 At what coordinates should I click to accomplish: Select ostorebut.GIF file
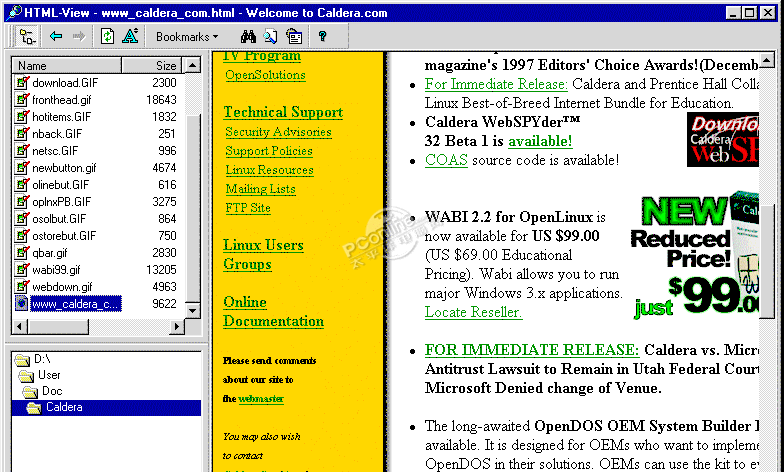pos(64,236)
